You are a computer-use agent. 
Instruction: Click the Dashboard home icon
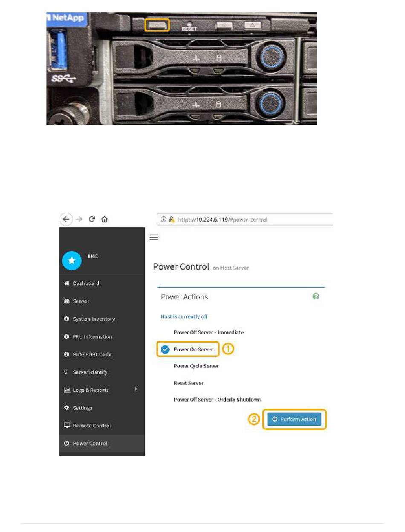[67, 283]
